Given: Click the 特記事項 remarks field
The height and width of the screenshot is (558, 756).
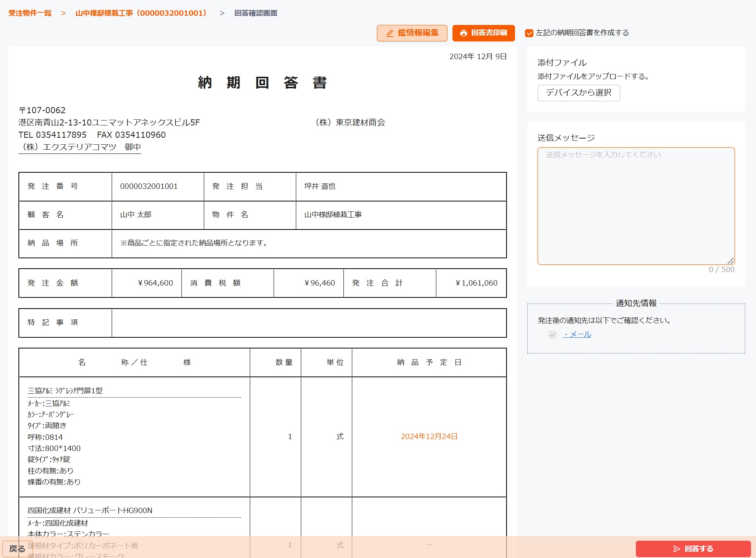Looking at the screenshot, I should (309, 323).
